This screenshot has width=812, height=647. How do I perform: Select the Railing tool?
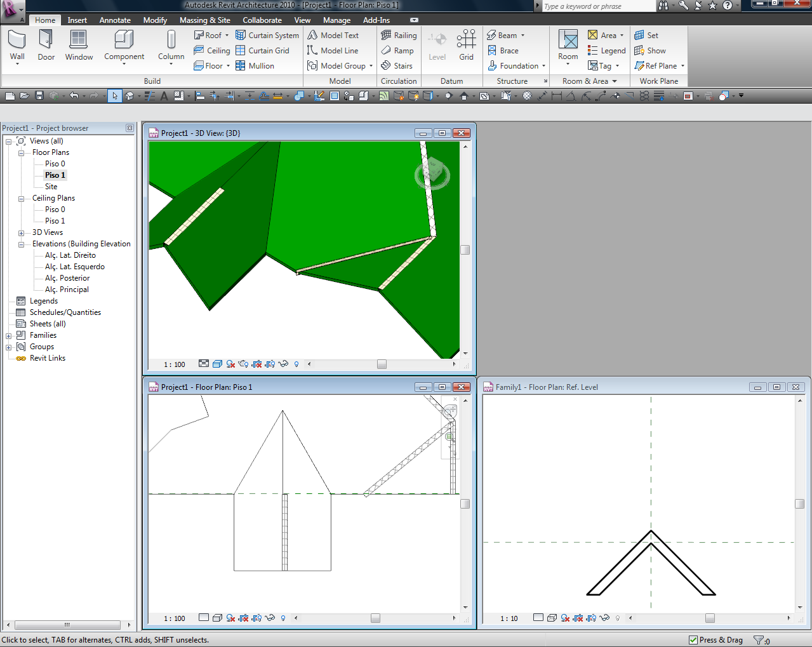click(x=399, y=36)
